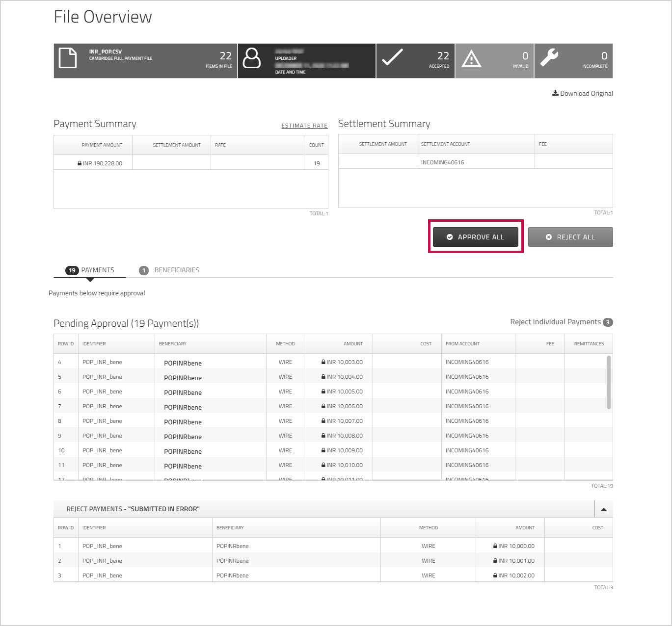The image size is (672, 626).
Task: Click Reject Individual Payments link
Action: tap(555, 322)
